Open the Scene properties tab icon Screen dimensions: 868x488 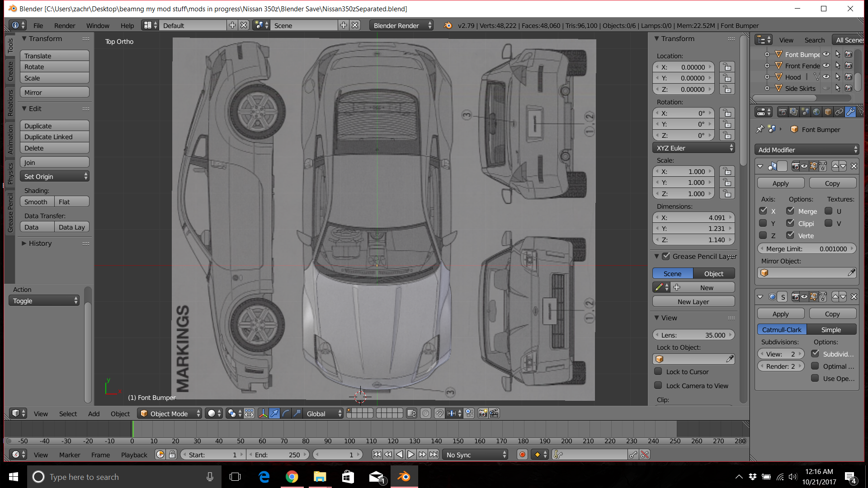point(805,112)
